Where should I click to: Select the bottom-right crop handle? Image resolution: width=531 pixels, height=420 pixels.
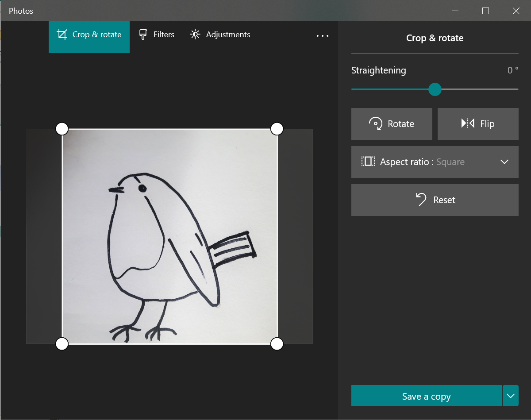(x=277, y=343)
